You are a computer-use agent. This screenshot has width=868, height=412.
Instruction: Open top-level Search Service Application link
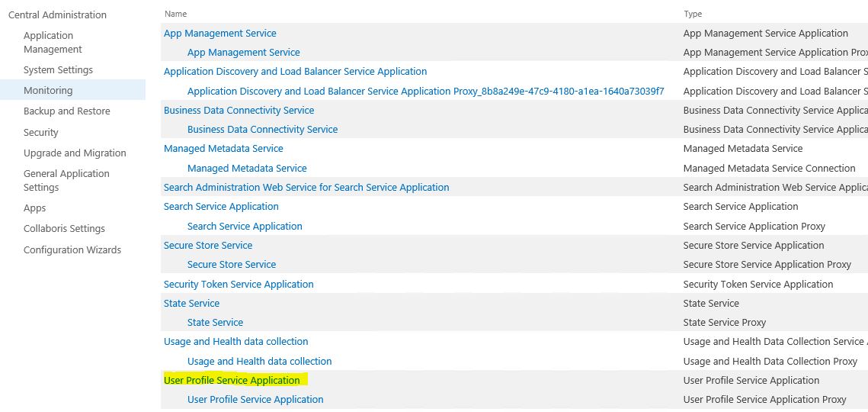[x=221, y=206]
